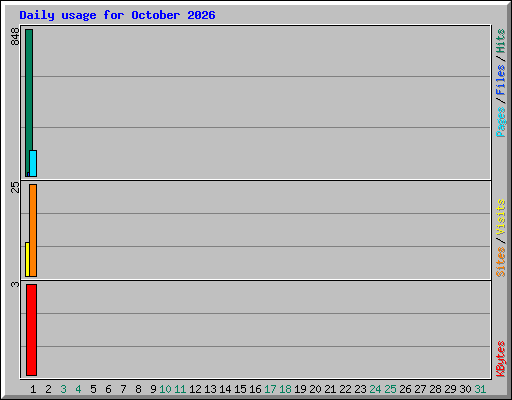Click the '3' KBytes axis label
The width and height of the screenshot is (512, 400).
(15, 284)
